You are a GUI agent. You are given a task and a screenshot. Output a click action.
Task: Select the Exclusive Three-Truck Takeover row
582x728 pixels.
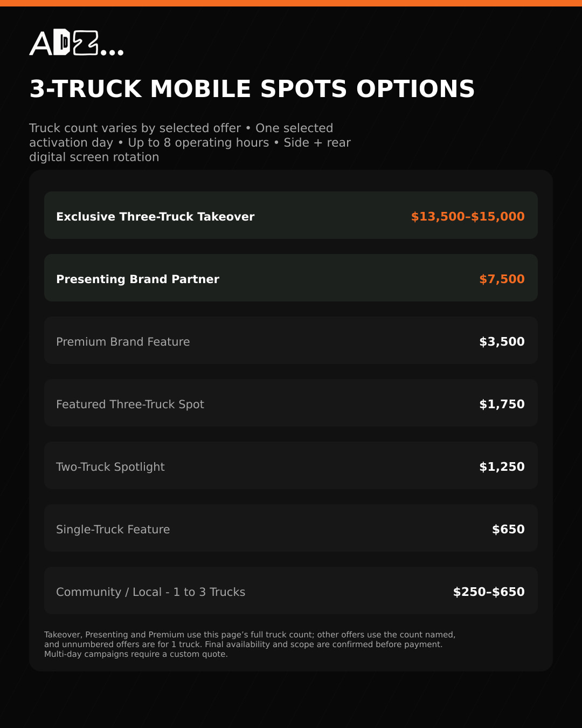(x=291, y=215)
